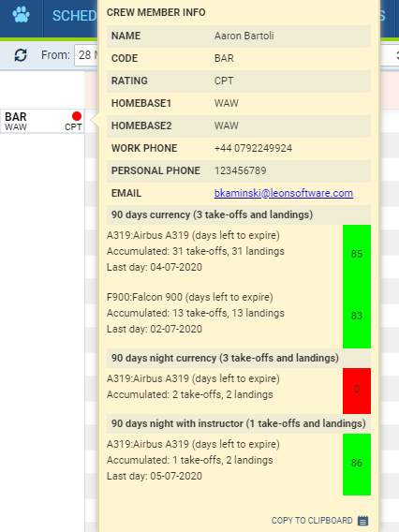Screen dimensions: 399x532
Task: Click the RATING value CPT in popup
Action: click(x=224, y=81)
